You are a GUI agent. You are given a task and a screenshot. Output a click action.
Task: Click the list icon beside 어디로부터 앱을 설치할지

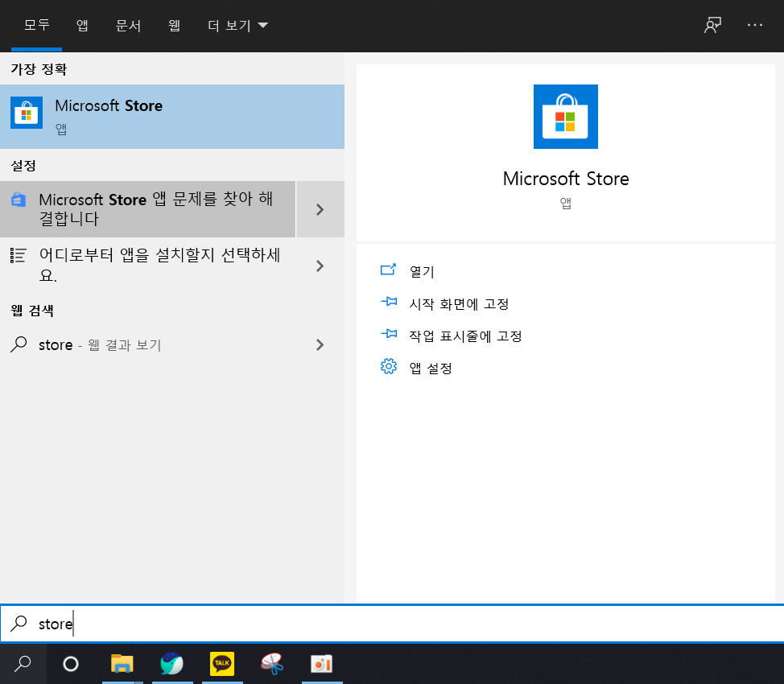click(19, 256)
